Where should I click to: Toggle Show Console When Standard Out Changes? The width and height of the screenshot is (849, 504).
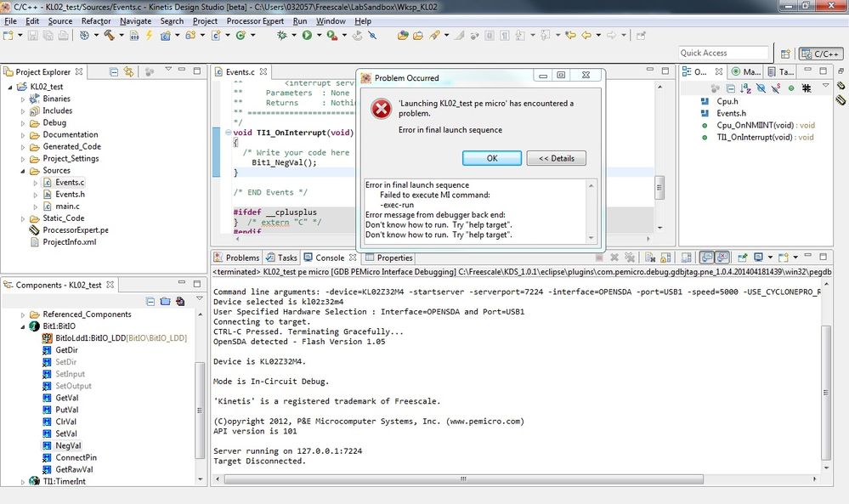coord(706,258)
